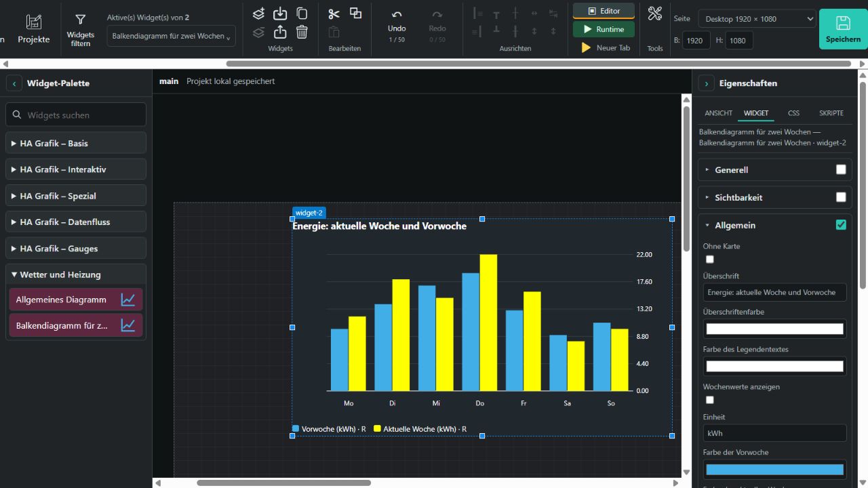Open the project with Neuer Tab

(x=604, y=47)
